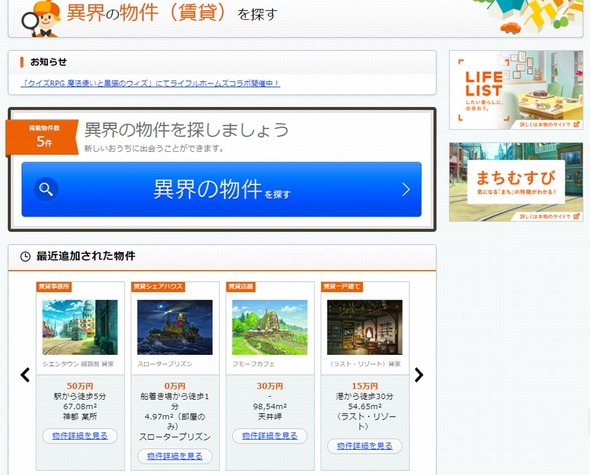
Task: Click the お知らせ section heading
Action: [x=48, y=62]
